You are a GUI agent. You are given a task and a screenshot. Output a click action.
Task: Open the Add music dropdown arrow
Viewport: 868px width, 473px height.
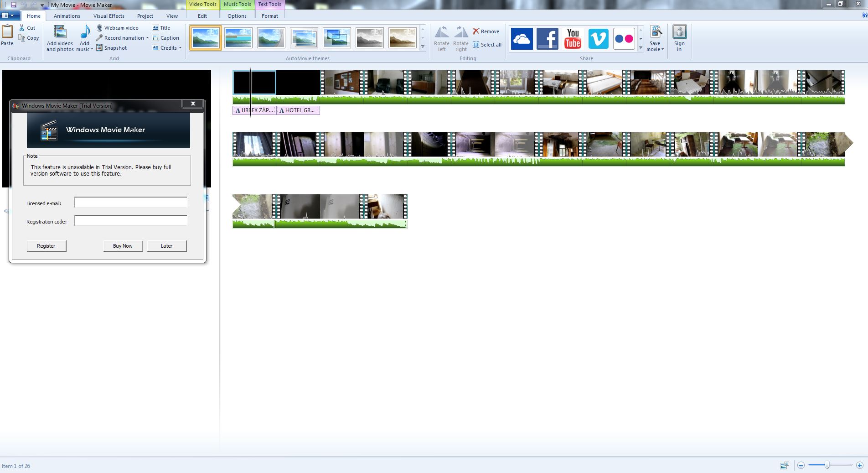click(92, 49)
